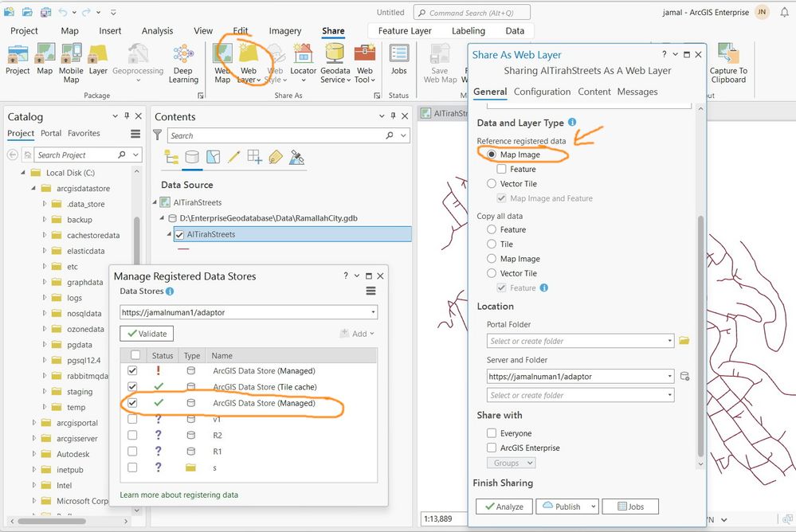The width and height of the screenshot is (796, 532).
Task: Select List By Editing pencil icon
Action: 234,158
